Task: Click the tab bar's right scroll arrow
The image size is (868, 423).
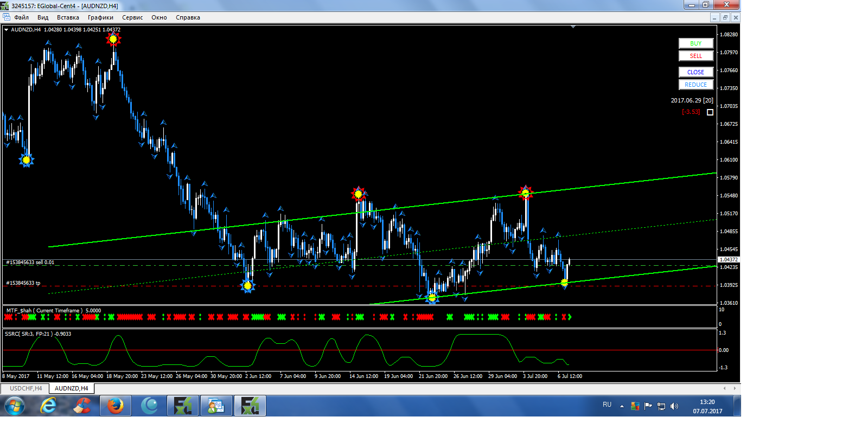Action: 735,388
